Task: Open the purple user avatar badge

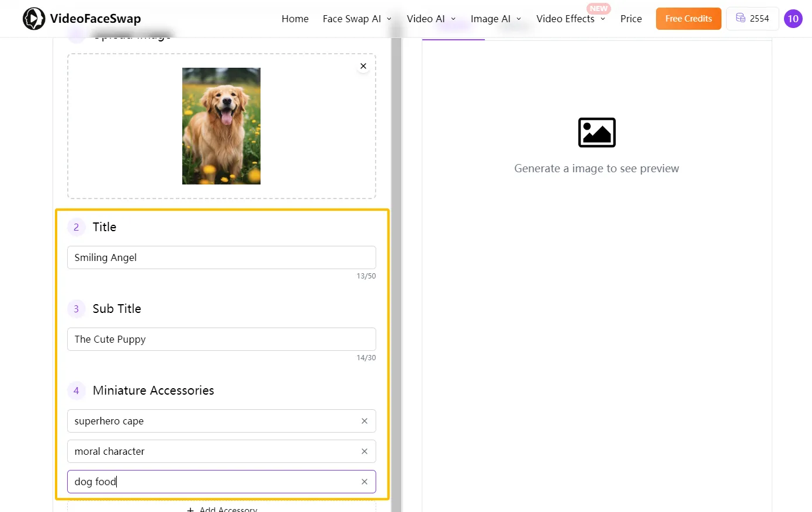Action: click(793, 19)
